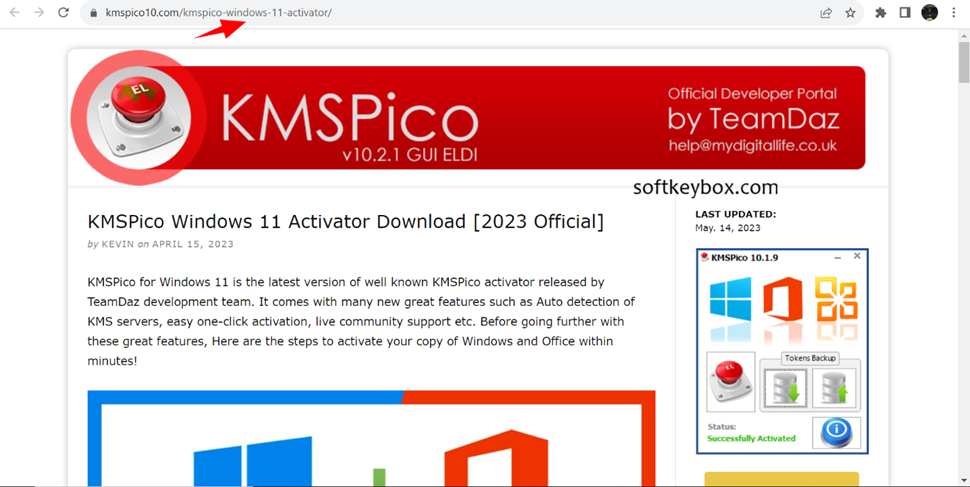Click 'by TeamDaz' banner text
970x487 pixels.
753,119
